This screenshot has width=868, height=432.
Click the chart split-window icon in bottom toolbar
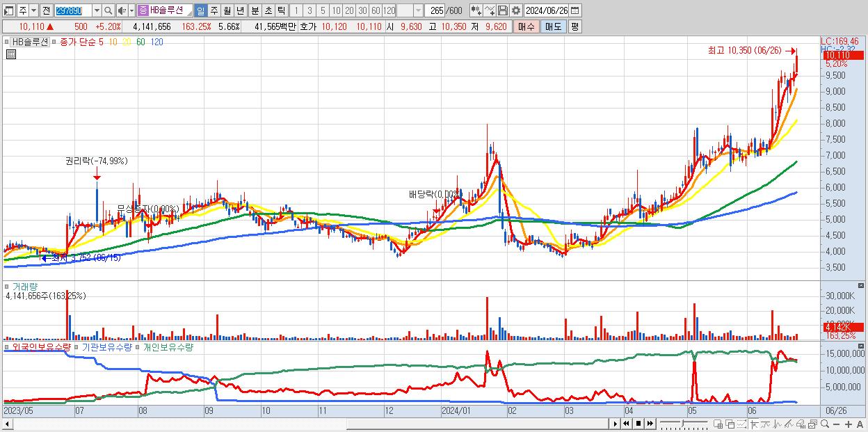(718, 424)
